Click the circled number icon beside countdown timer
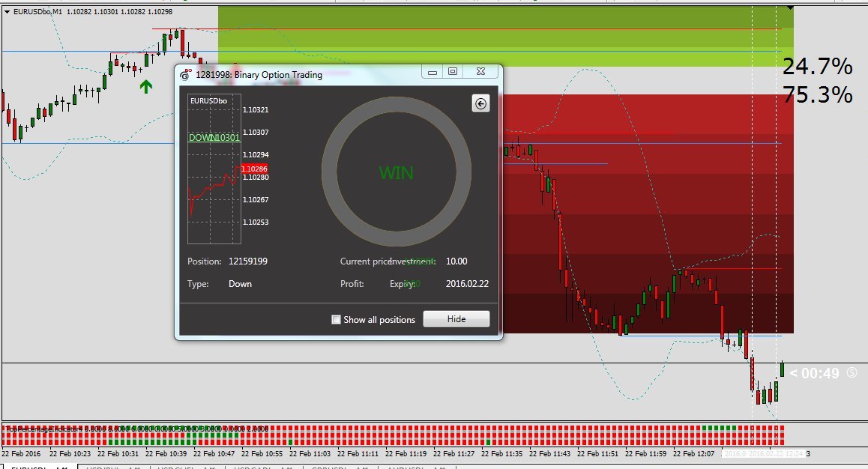868x469 pixels. point(852,372)
